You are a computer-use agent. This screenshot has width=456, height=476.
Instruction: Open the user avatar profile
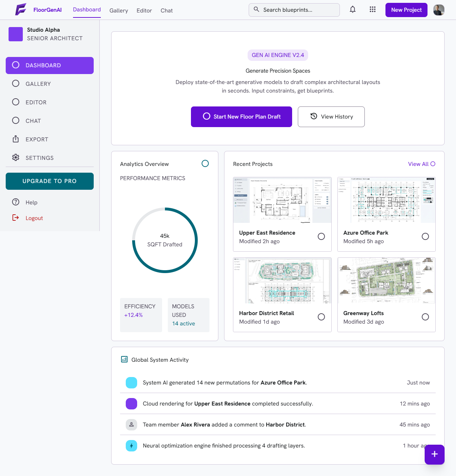439,10
